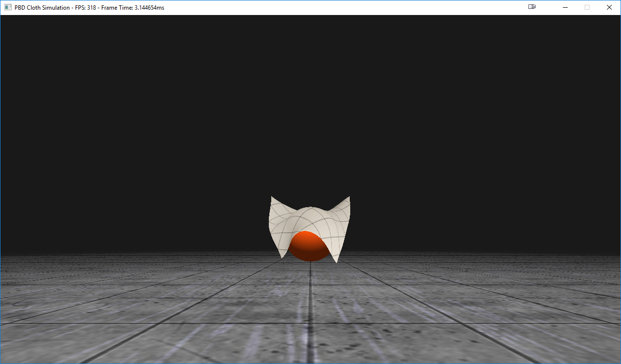Click the remote session icon in the title bar

[x=532, y=7]
